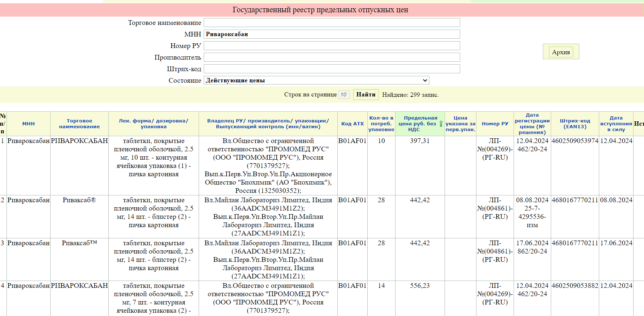Select the Номер РУ input field
Screen dimensions: 644x316
tap(332, 46)
